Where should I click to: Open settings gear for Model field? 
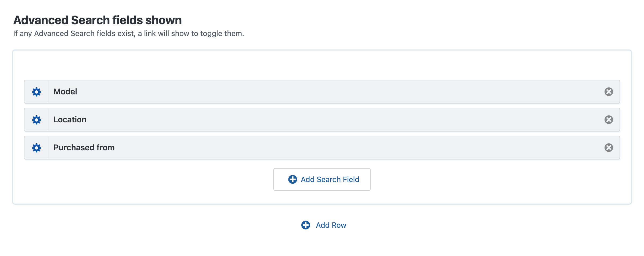[x=37, y=92]
